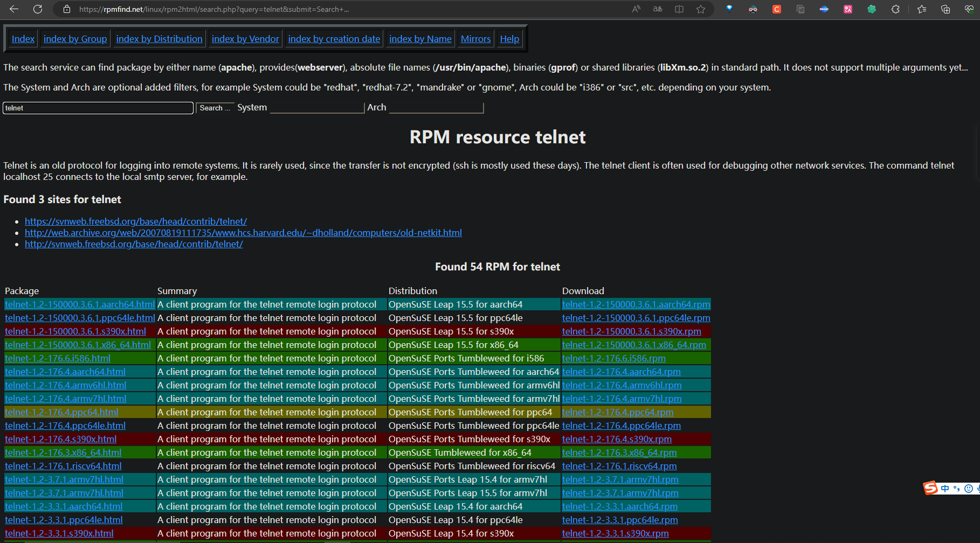
Task: Click the browser address bar URL
Action: pyautogui.click(x=214, y=9)
